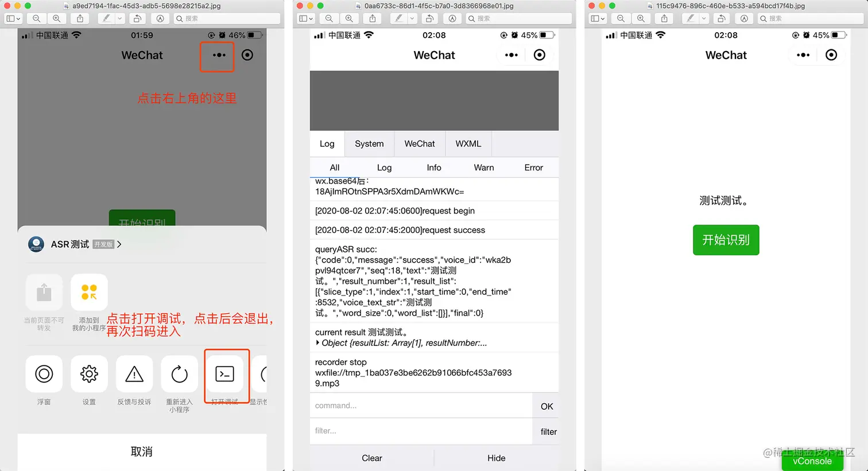Tap the close-circle icon in the middle vConsole screen
Screen dimensions: 868x471
540,55
